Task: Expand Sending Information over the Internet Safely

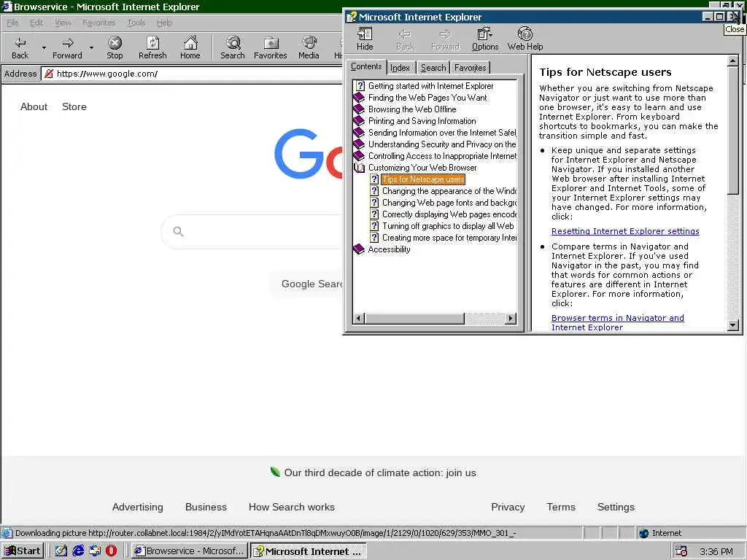Action: coord(359,133)
